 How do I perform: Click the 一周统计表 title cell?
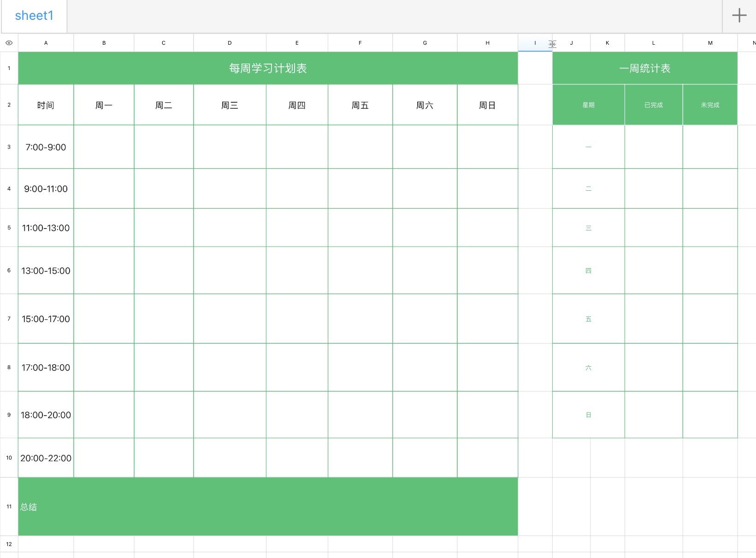tap(645, 68)
